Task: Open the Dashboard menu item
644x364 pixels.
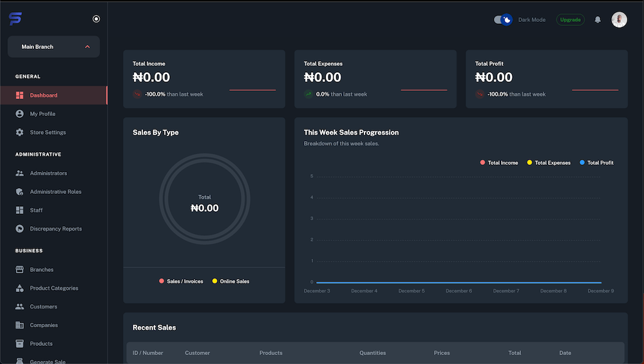Action: tap(44, 95)
